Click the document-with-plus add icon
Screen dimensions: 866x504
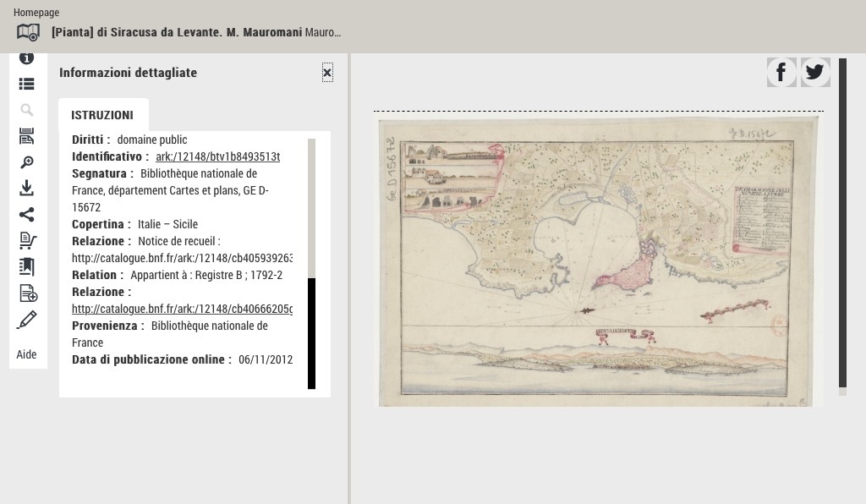tap(28, 293)
